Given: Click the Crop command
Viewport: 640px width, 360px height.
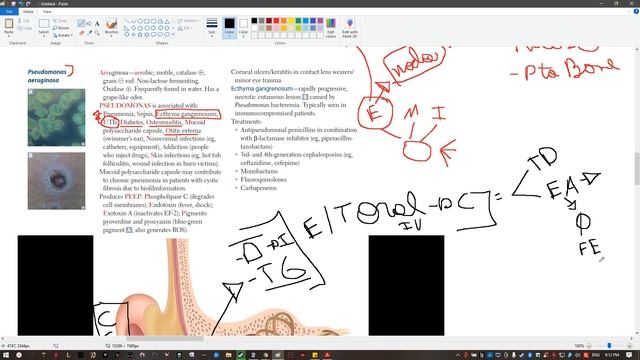Looking at the screenshot, I should click(60, 20).
